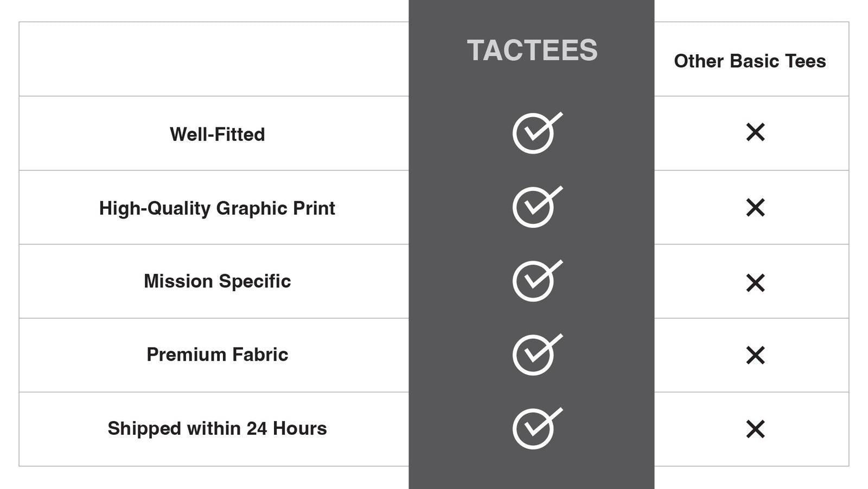Select the Other Basic Tees heading

coord(750,61)
